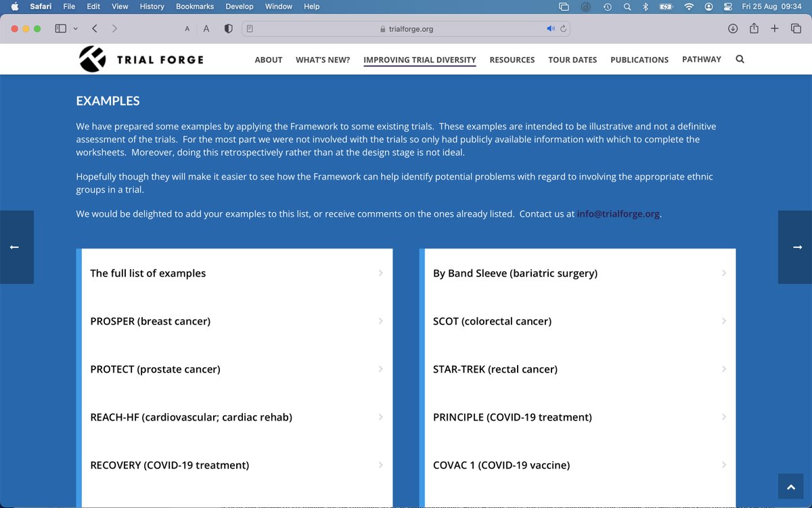Click the Share icon in Safari toolbar
The height and width of the screenshot is (508, 812).
pos(753,28)
